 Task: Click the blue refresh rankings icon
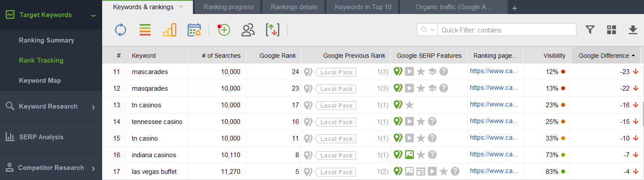tap(121, 30)
